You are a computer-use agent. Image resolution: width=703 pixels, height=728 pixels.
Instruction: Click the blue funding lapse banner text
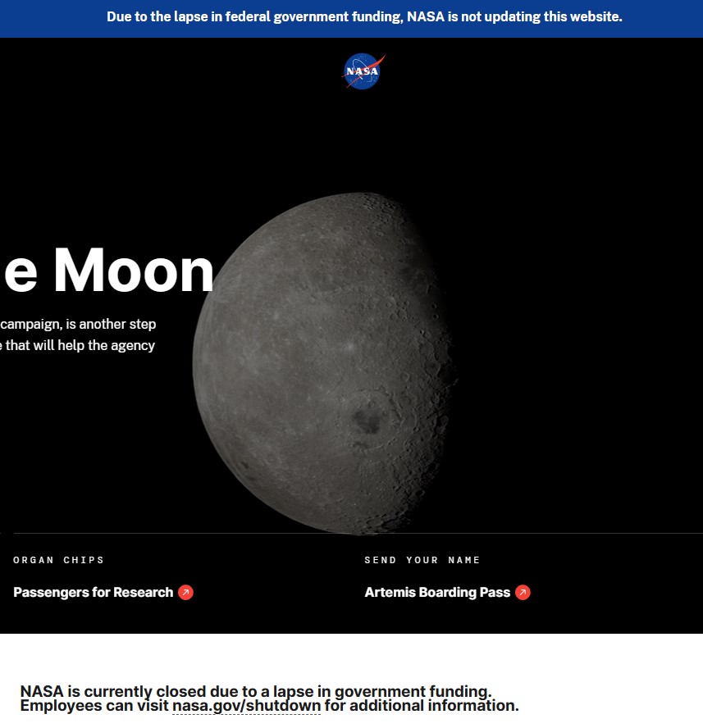tap(364, 16)
